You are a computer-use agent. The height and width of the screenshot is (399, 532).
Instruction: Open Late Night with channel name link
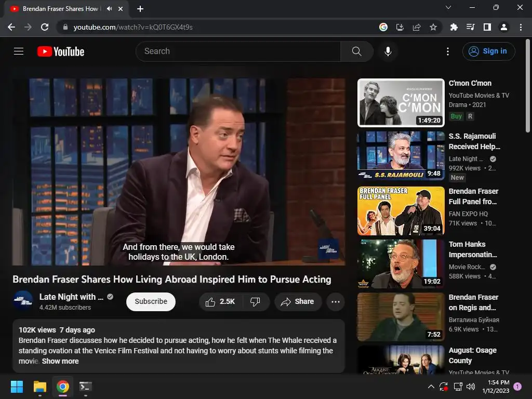pyautogui.click(x=71, y=297)
